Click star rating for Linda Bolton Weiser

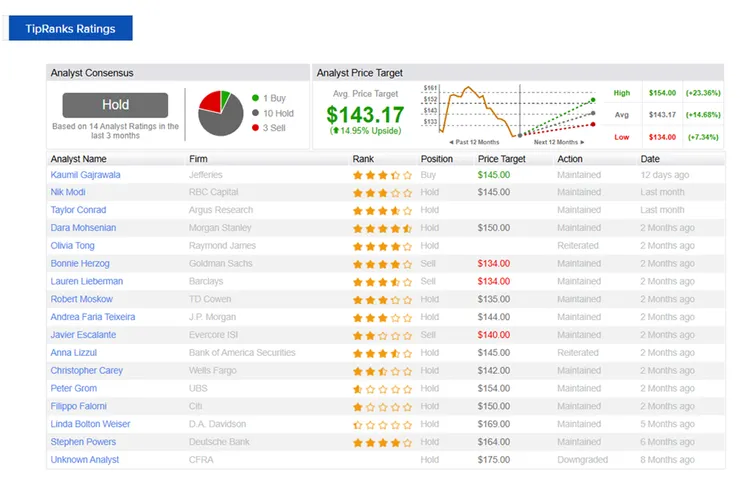(382, 425)
